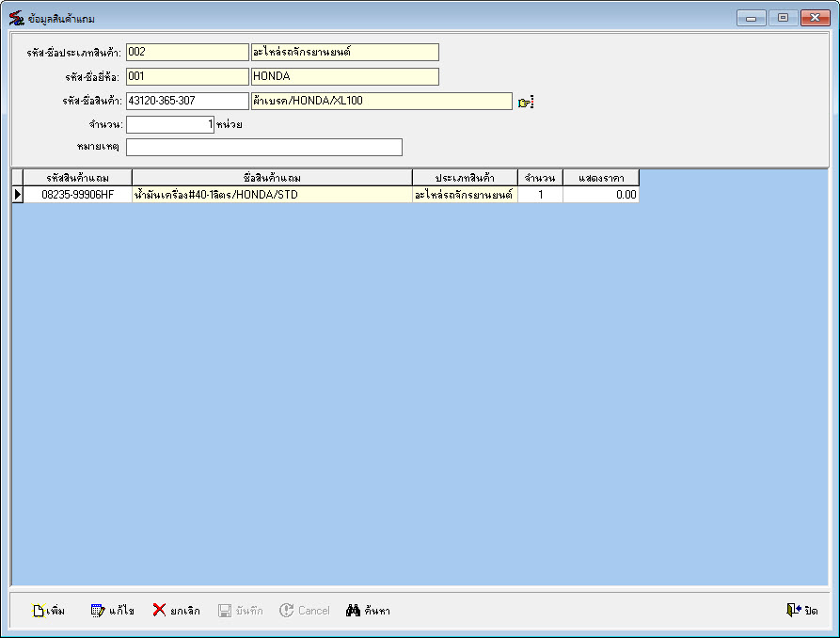The width and height of the screenshot is (840, 638).
Task: Click the quantity cell 1 in the grid row
Action: coord(540,195)
